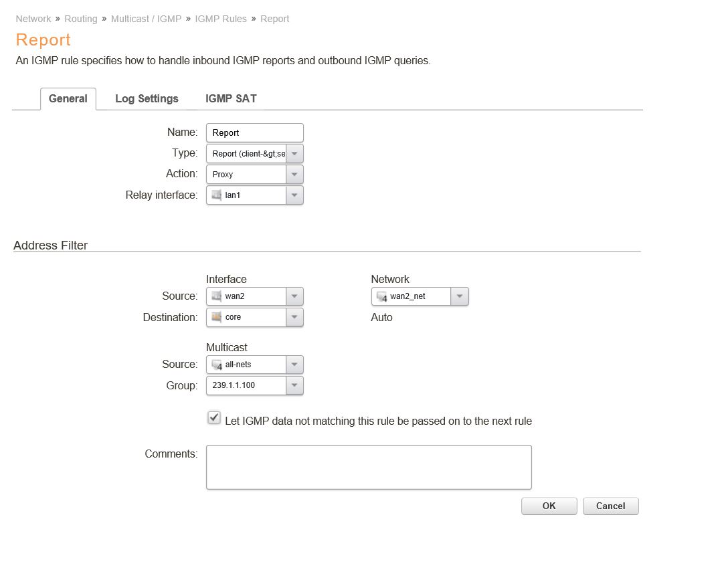Click the all-nets network icon in Multicast Source
This screenshot has width=724, height=588.
(x=216, y=365)
